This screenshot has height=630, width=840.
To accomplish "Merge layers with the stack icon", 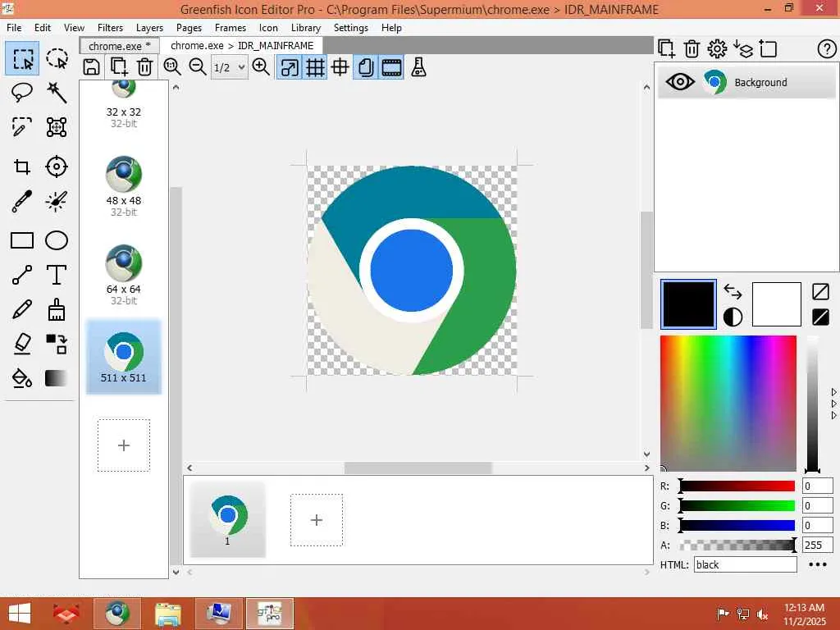I will 743,48.
